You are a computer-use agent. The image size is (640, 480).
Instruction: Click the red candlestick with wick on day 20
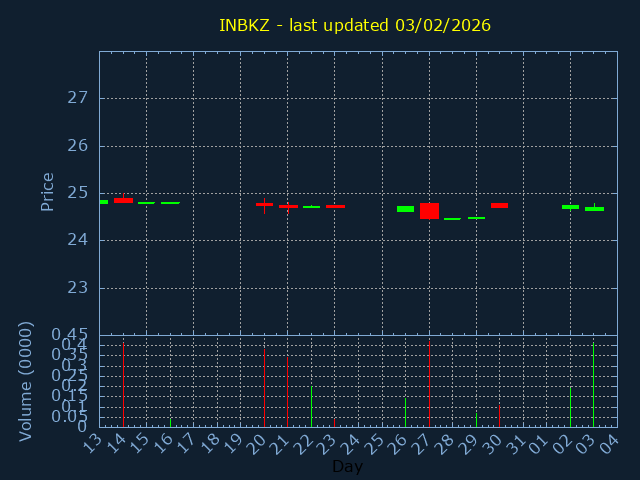pos(264,204)
